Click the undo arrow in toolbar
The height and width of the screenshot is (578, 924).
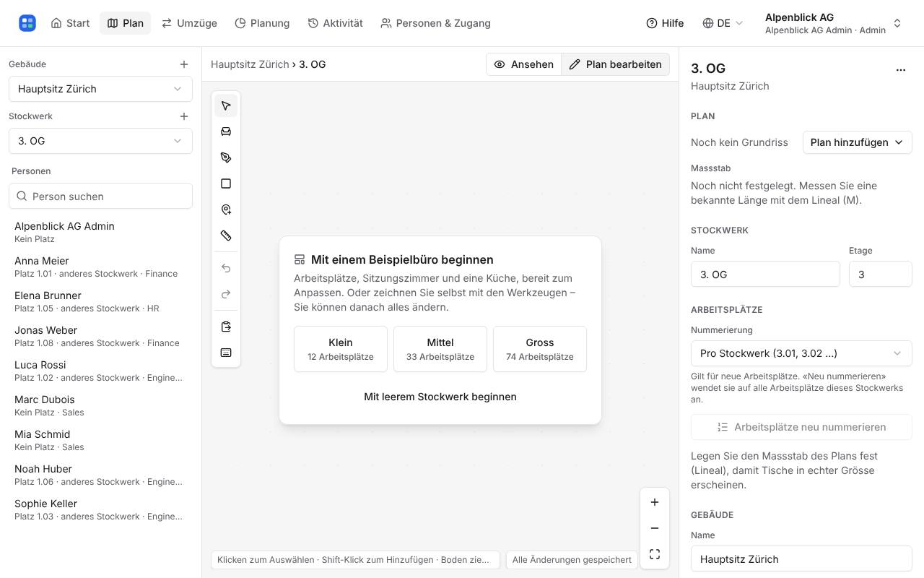(x=226, y=268)
